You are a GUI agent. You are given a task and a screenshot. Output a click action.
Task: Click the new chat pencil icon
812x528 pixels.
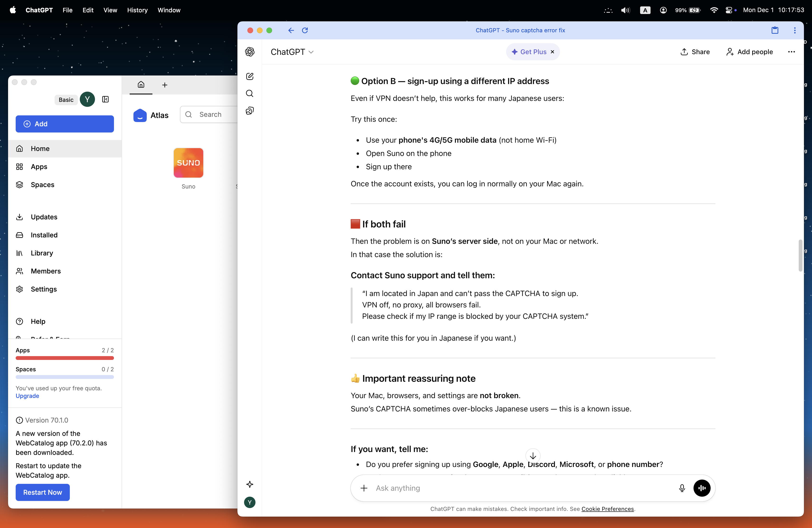pos(250,76)
